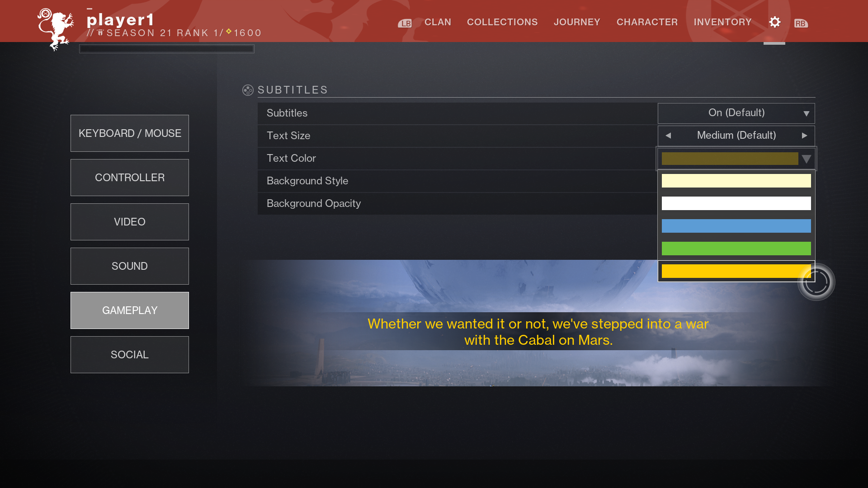The image size is (868, 488).
Task: Select yellow color swatch for text
Action: pos(736,271)
